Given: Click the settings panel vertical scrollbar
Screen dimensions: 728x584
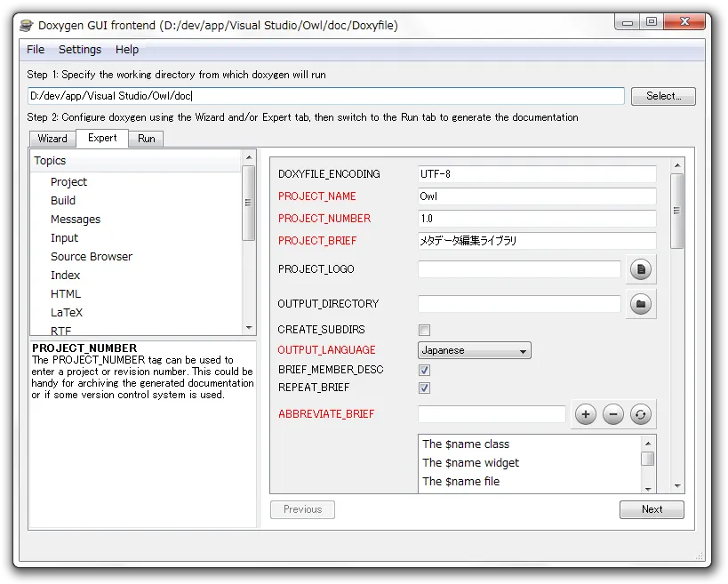Looking at the screenshot, I should [676, 211].
